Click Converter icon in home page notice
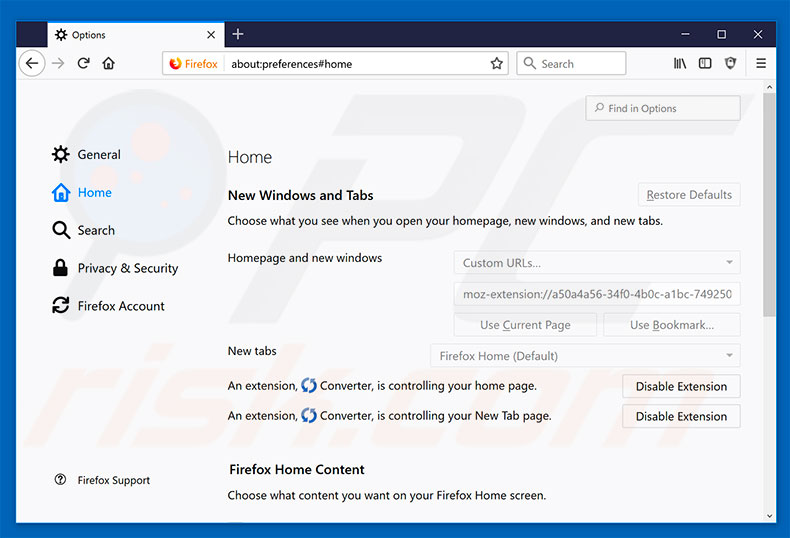The height and width of the screenshot is (538, 790). (x=309, y=386)
